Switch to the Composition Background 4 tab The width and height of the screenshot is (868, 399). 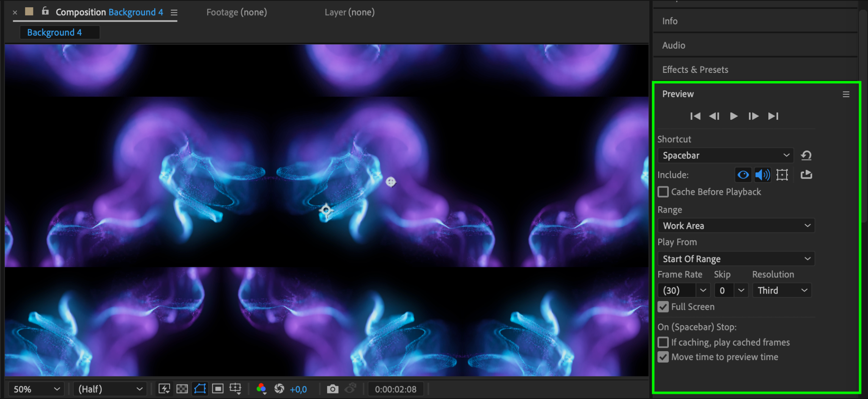[x=109, y=12]
